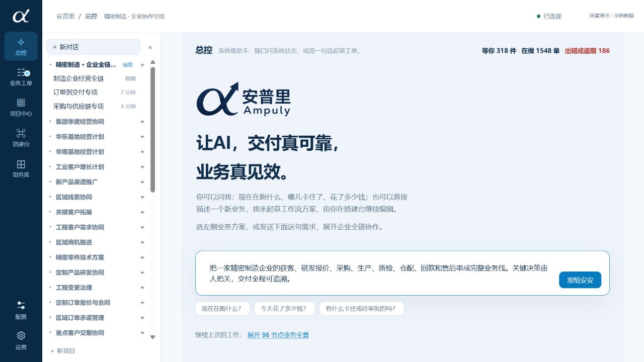Expand the 关键客户拓展 project
644x362 pixels.
click(50, 212)
